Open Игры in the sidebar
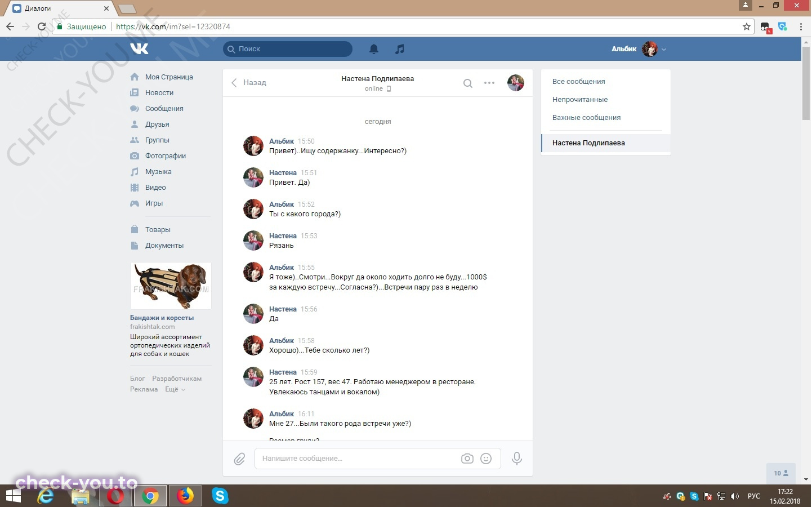The width and height of the screenshot is (812, 507). (154, 203)
